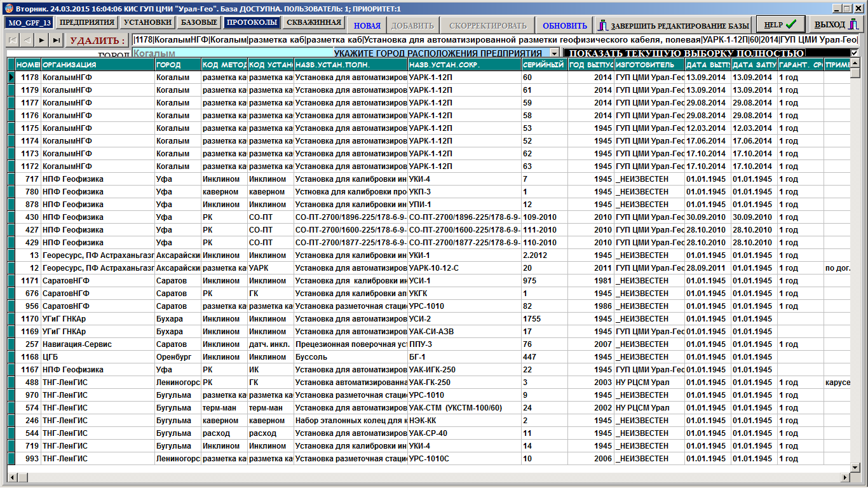Viewport: 868px width, 488px height.
Task: Select 'НУ РЦСМ Урал' cell in row 574
Action: (649, 407)
